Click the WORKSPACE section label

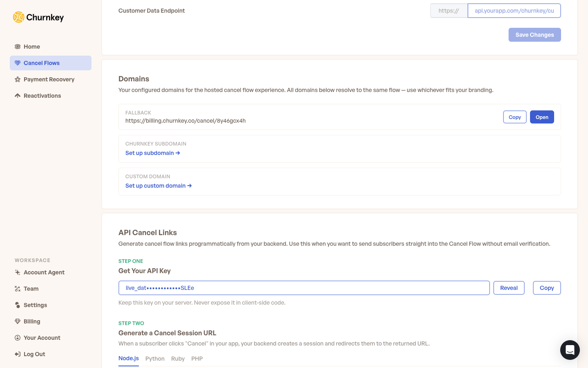33,260
